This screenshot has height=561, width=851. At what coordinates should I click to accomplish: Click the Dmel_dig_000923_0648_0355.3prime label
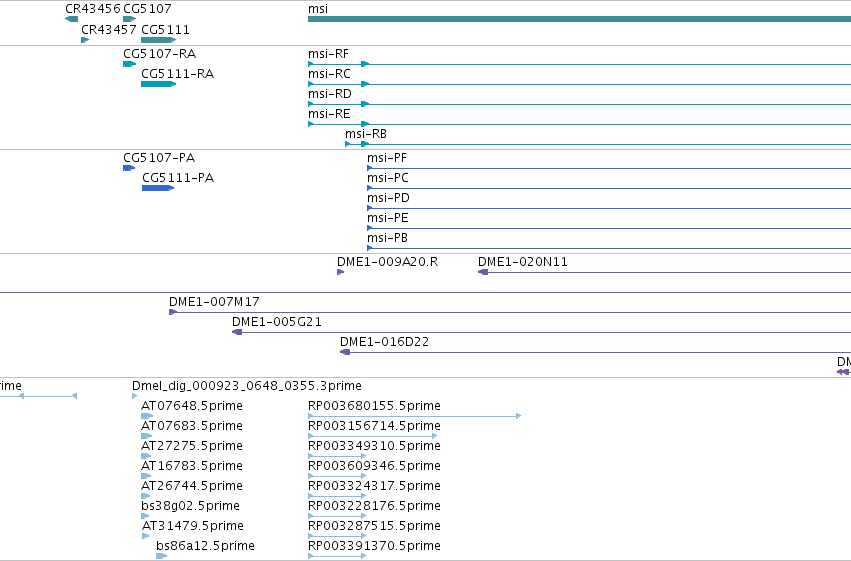246,386
